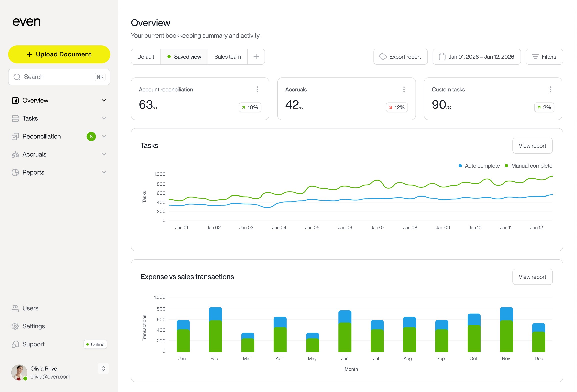Viewport: 577px width, 392px height.
Task: Click the olivia@even.com email text
Action: point(50,377)
